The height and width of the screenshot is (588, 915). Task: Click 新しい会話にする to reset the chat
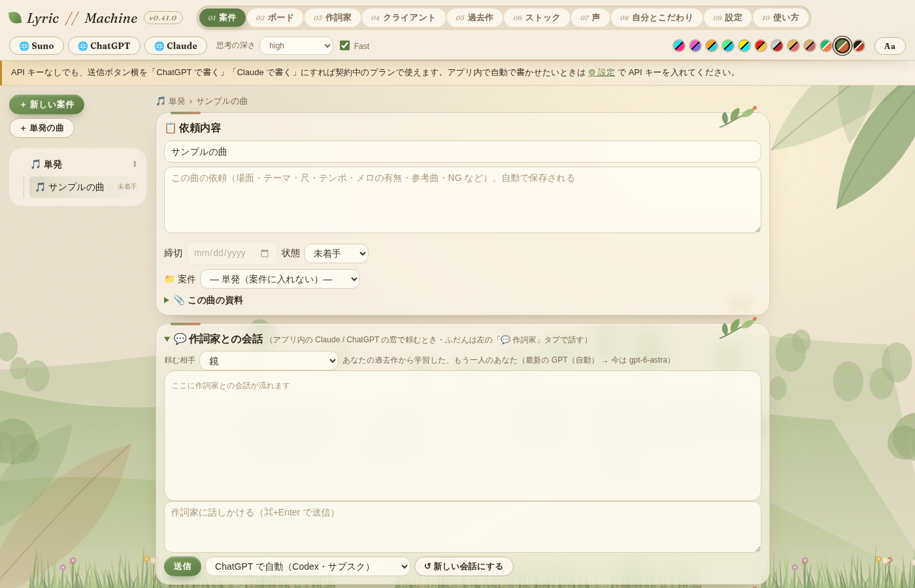tap(464, 566)
